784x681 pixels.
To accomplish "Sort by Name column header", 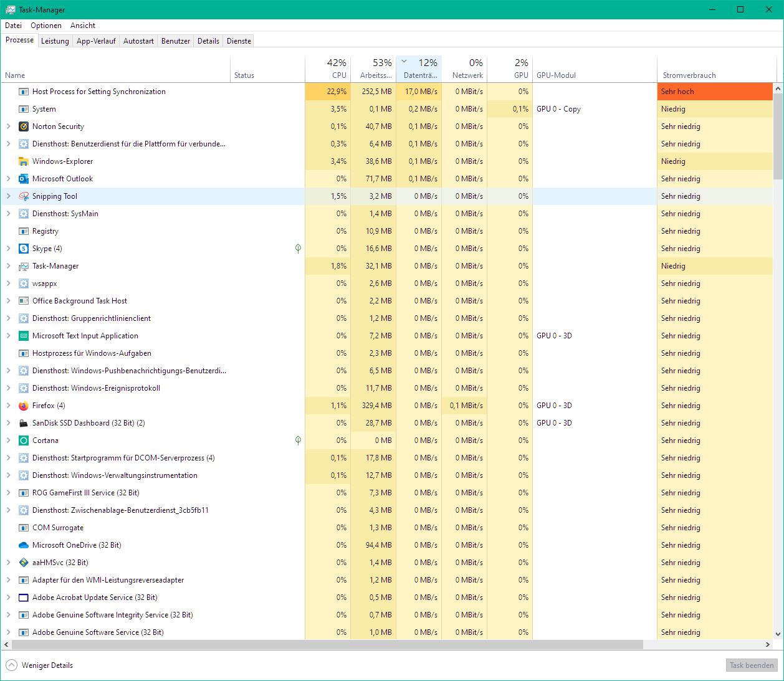I will 115,69.
